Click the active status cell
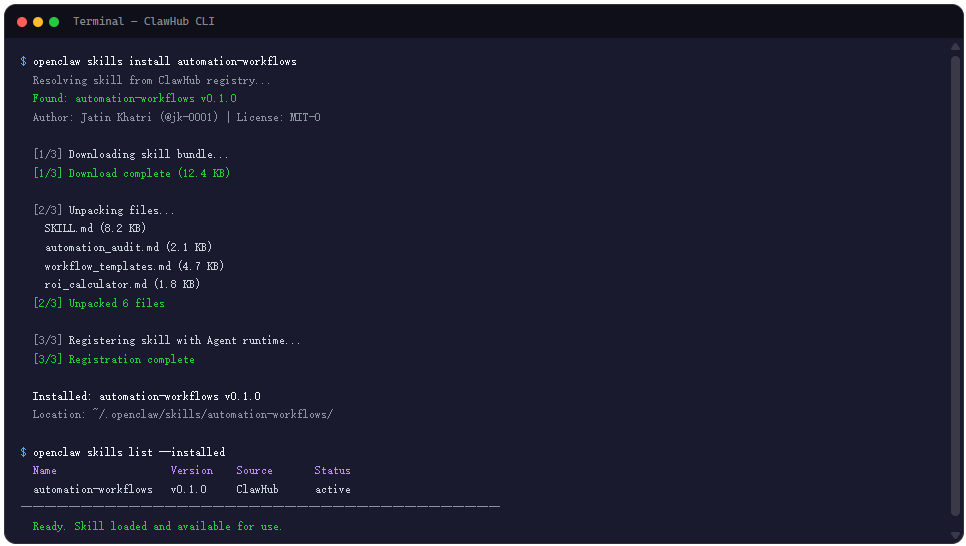The height and width of the screenshot is (546, 966). click(x=333, y=489)
